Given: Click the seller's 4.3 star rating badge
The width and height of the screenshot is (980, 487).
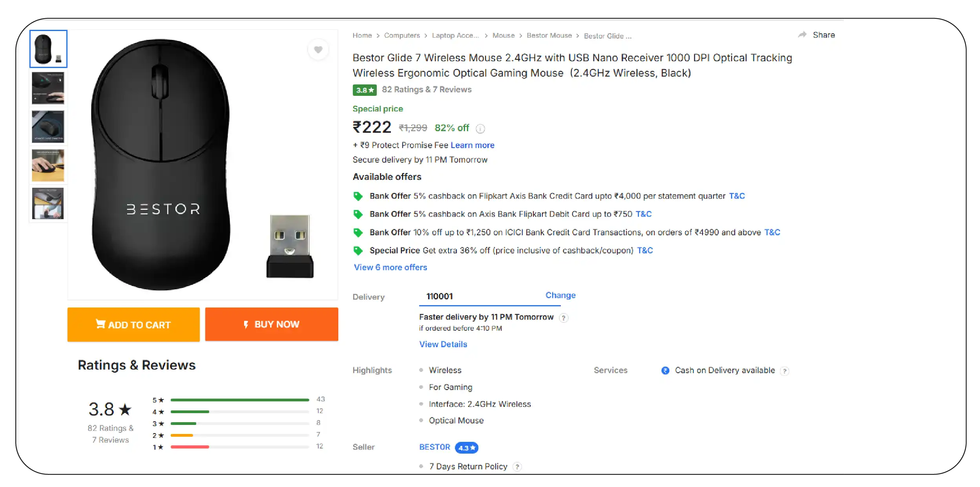Looking at the screenshot, I should point(466,448).
